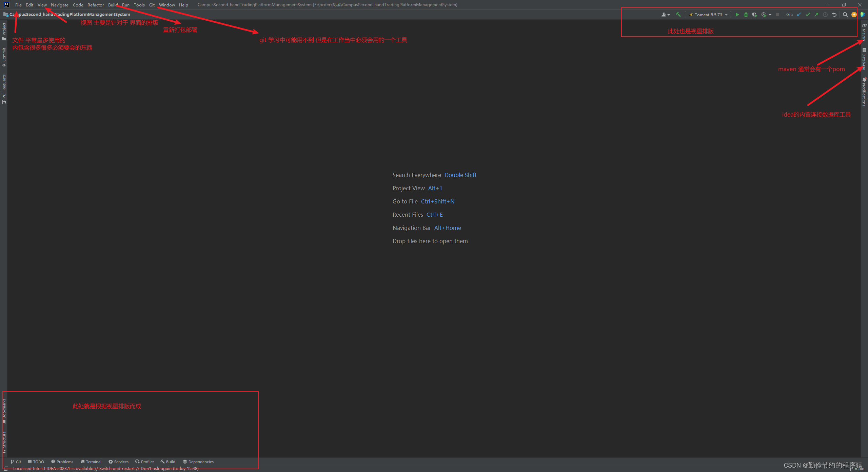
Task: Open Search Everywhere magnifier icon
Action: pos(845,15)
